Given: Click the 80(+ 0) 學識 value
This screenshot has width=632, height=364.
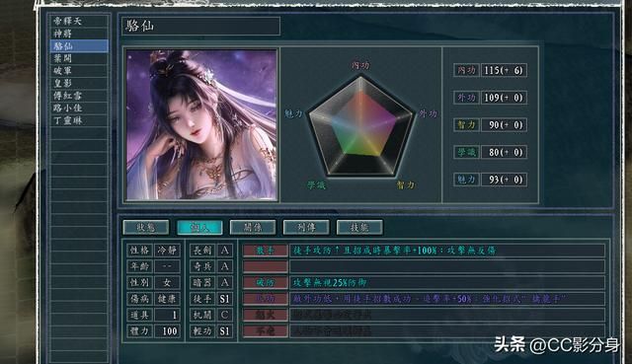Looking at the screenshot, I should pyautogui.click(x=504, y=152).
